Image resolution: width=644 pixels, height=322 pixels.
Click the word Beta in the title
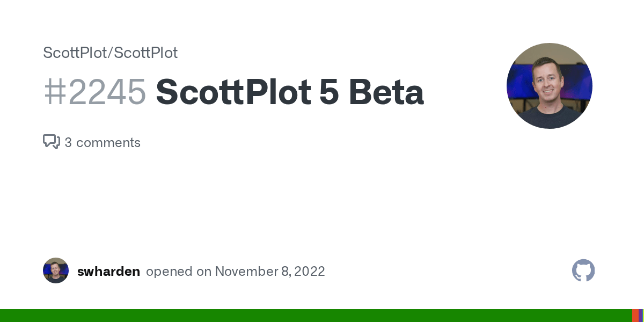click(x=386, y=92)
